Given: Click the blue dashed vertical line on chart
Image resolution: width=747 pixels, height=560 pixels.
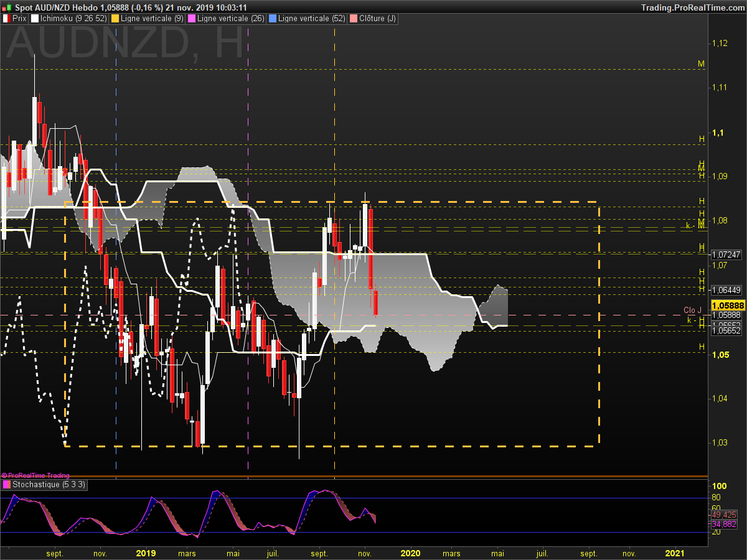Looking at the screenshot, I should 116,249.
